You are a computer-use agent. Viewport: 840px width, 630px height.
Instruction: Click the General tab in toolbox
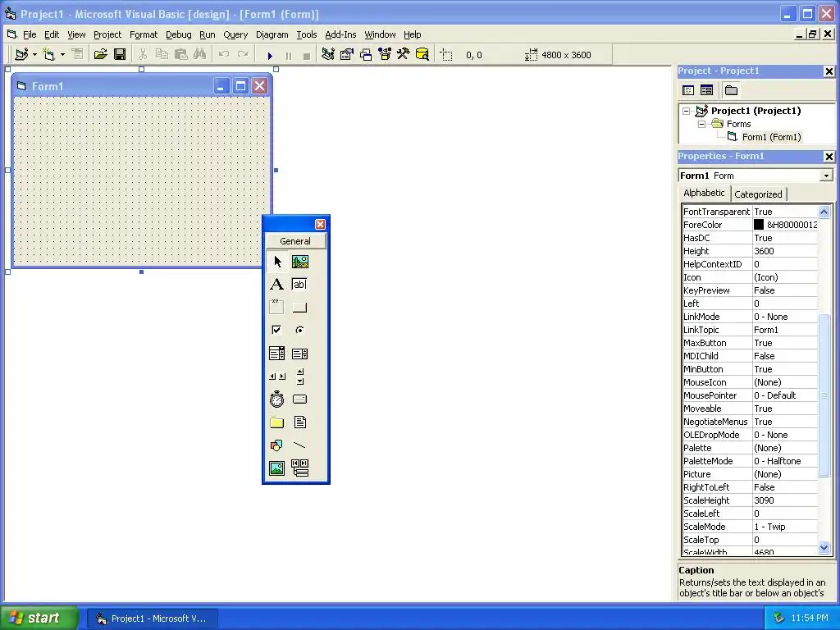[x=295, y=241]
